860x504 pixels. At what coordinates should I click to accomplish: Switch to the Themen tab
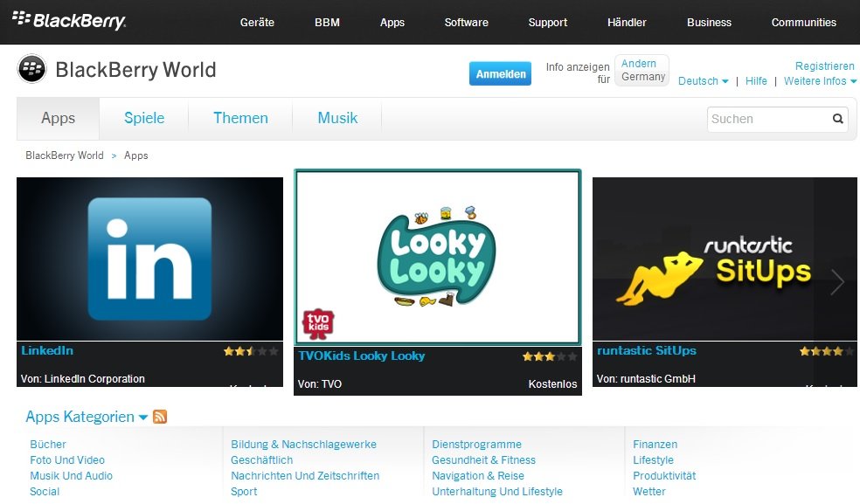(240, 119)
